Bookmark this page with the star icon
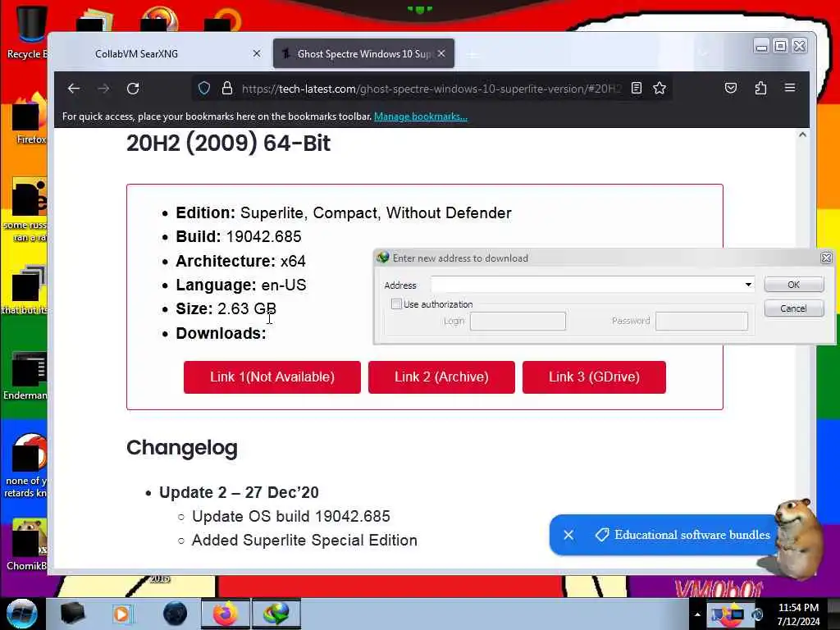The height and width of the screenshot is (630, 840). coord(660,89)
